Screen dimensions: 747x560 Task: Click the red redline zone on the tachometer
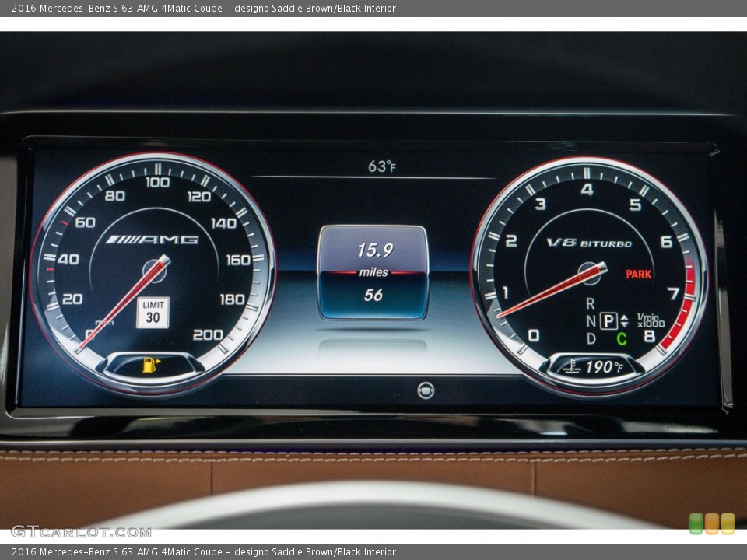click(680, 310)
